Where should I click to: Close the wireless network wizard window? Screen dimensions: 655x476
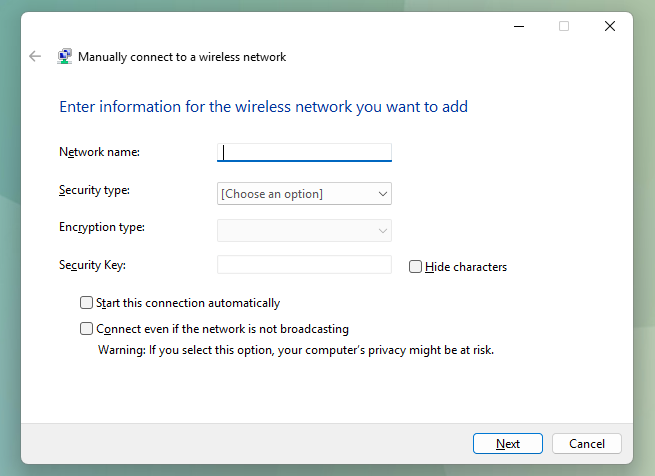pos(610,26)
